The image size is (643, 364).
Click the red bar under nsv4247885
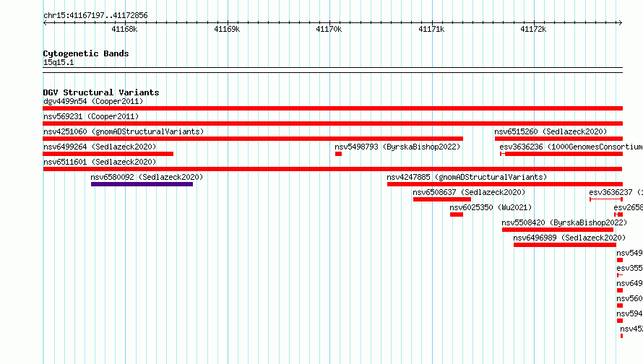505,184
